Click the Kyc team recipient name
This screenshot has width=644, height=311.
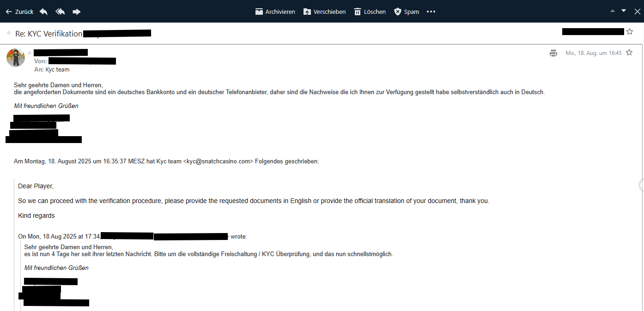click(57, 70)
